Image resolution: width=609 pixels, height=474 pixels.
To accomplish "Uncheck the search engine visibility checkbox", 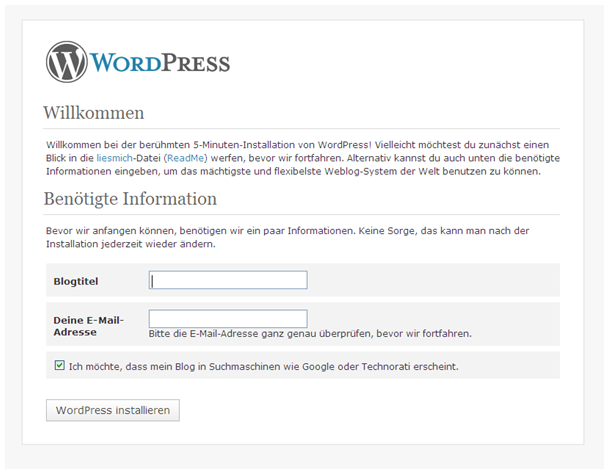I will coord(59,365).
